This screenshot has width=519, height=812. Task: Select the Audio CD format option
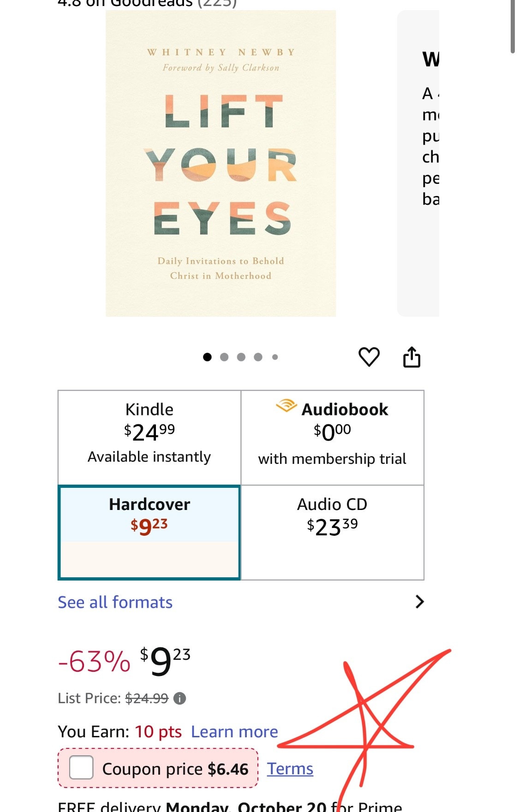pos(332,532)
